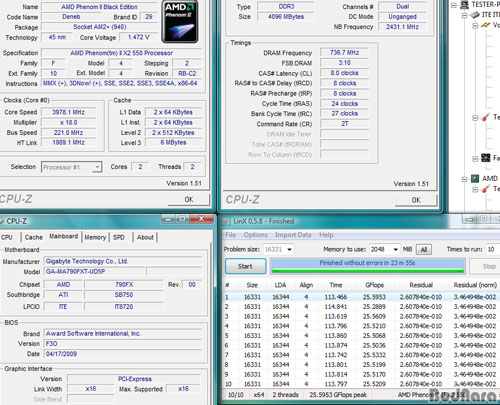Click the green AMD chip icon in tree

[475, 179]
